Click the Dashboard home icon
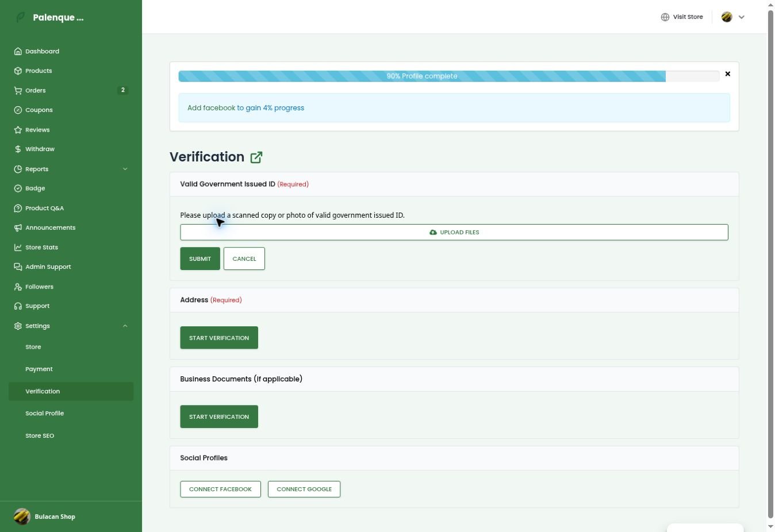 18,51
